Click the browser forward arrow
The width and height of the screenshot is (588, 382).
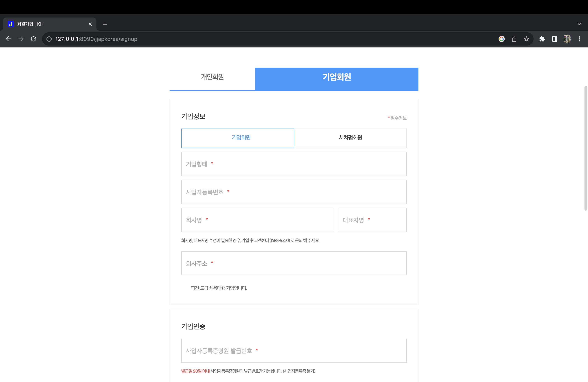(x=21, y=39)
